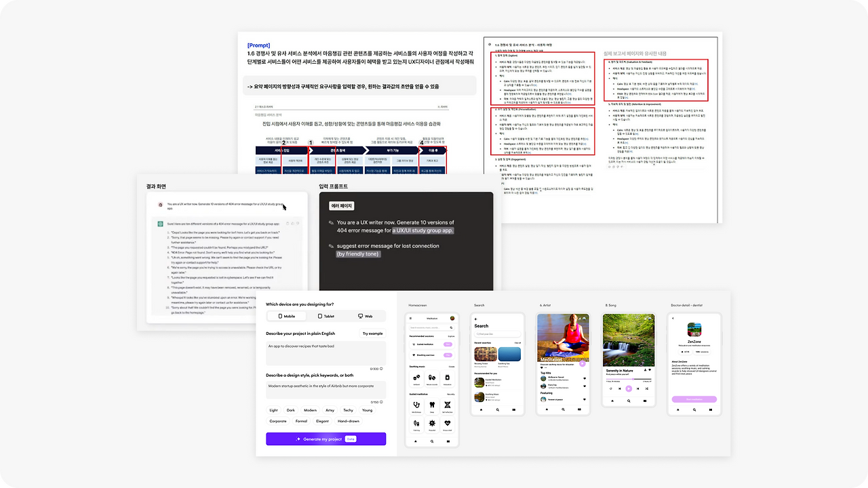868x488 pixels.
Task: Like the Melbourne Sunset track
Action: [585, 378]
